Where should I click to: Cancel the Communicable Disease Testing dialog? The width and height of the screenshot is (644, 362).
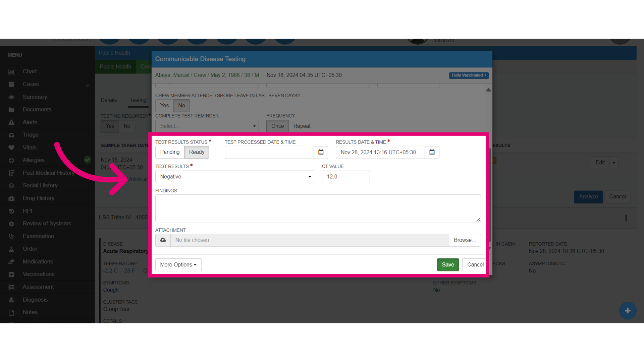pyautogui.click(x=475, y=265)
